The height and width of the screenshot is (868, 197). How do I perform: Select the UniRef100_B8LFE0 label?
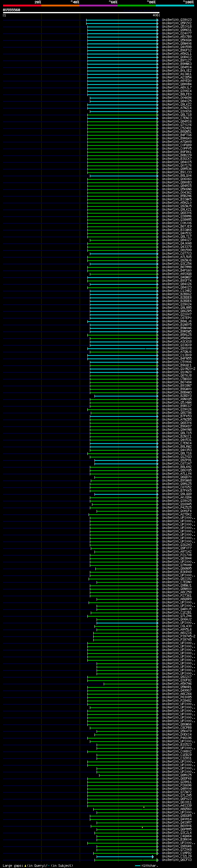pos(176,94)
